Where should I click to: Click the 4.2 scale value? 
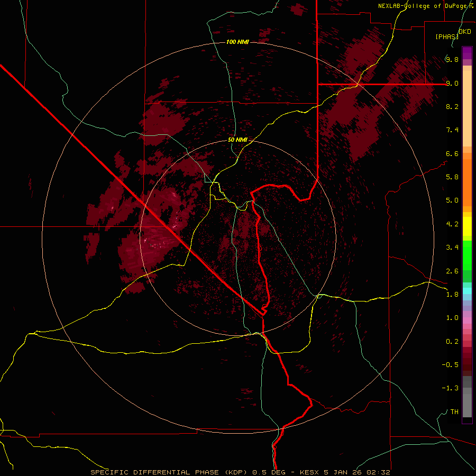452,224
